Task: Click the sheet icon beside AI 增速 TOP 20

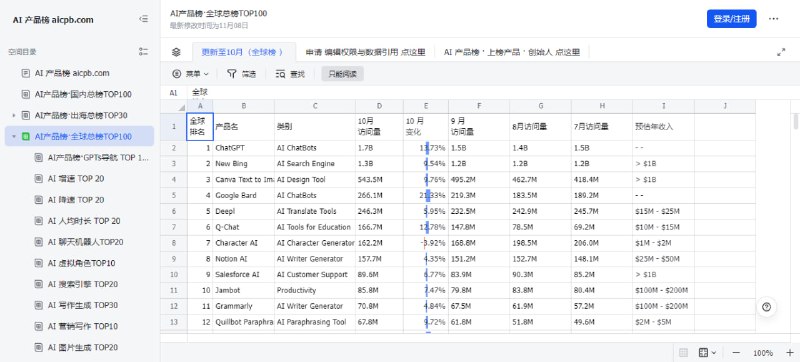Action: 38,178
